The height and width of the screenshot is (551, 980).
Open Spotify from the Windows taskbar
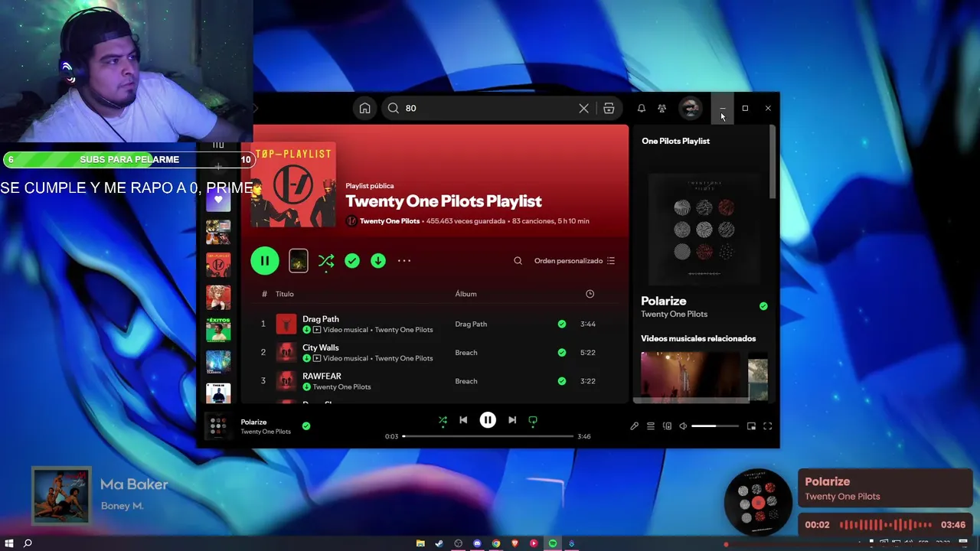[x=553, y=543]
